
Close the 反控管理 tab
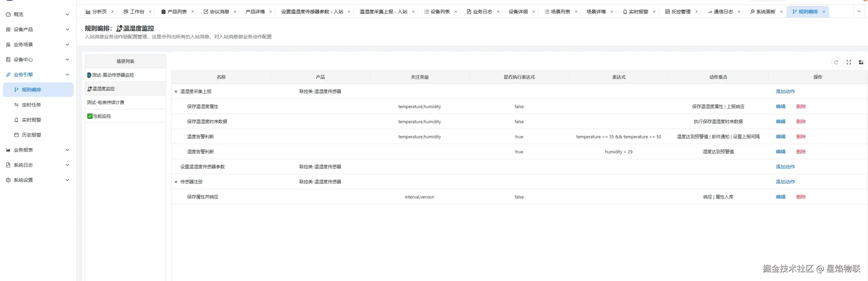click(x=697, y=12)
